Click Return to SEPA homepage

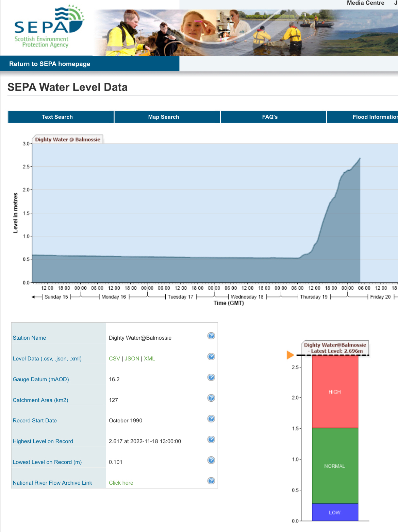pos(50,64)
